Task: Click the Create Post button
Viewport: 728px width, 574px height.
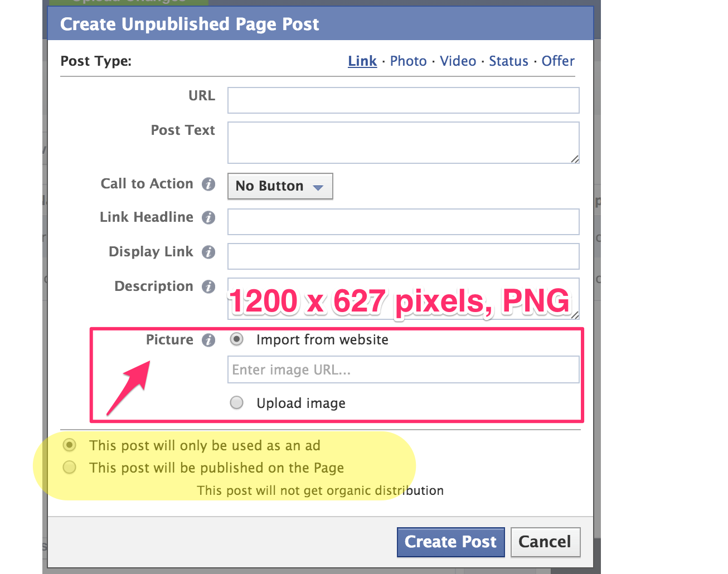Action: (451, 542)
